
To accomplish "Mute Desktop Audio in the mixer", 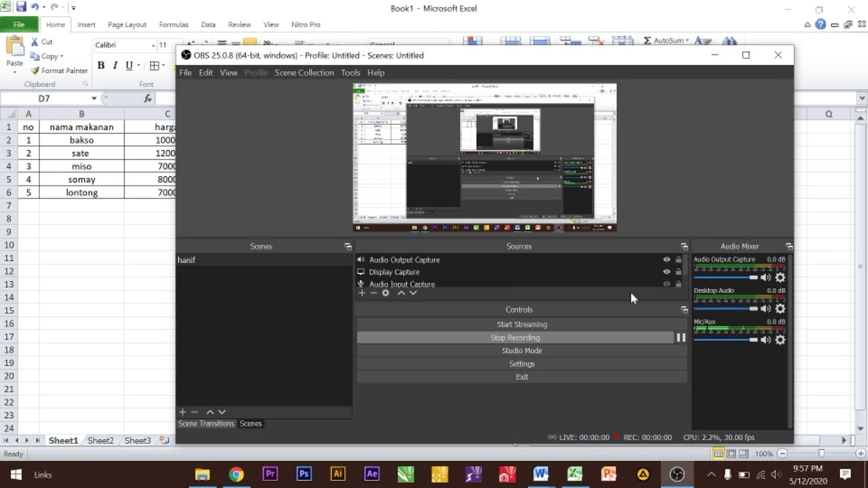I will pos(766,308).
